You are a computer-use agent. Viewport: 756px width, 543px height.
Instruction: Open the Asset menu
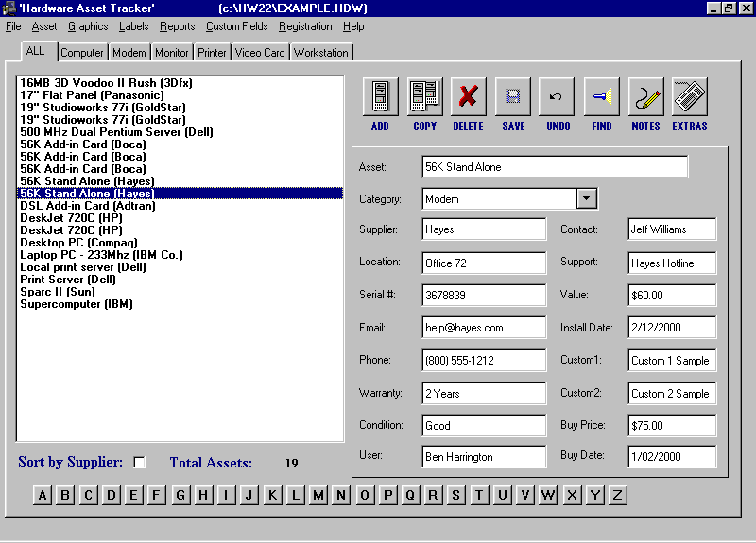44,26
